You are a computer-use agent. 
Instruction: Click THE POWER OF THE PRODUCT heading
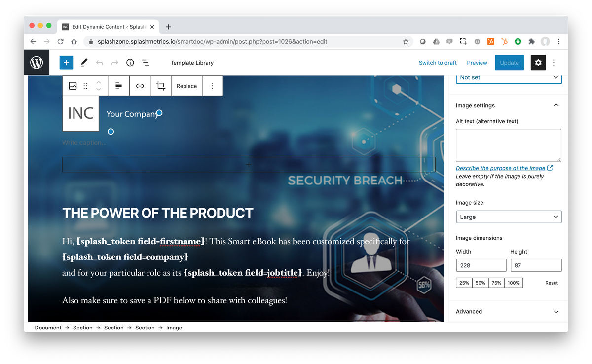point(158,213)
